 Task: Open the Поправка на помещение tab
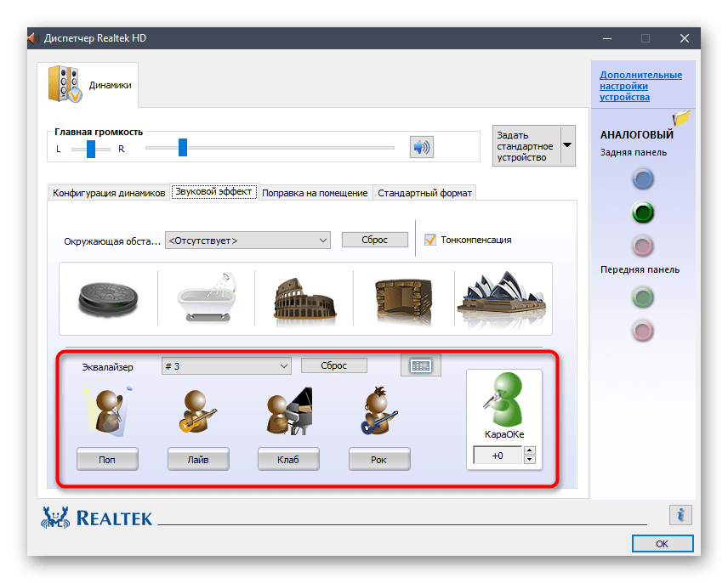tap(315, 193)
